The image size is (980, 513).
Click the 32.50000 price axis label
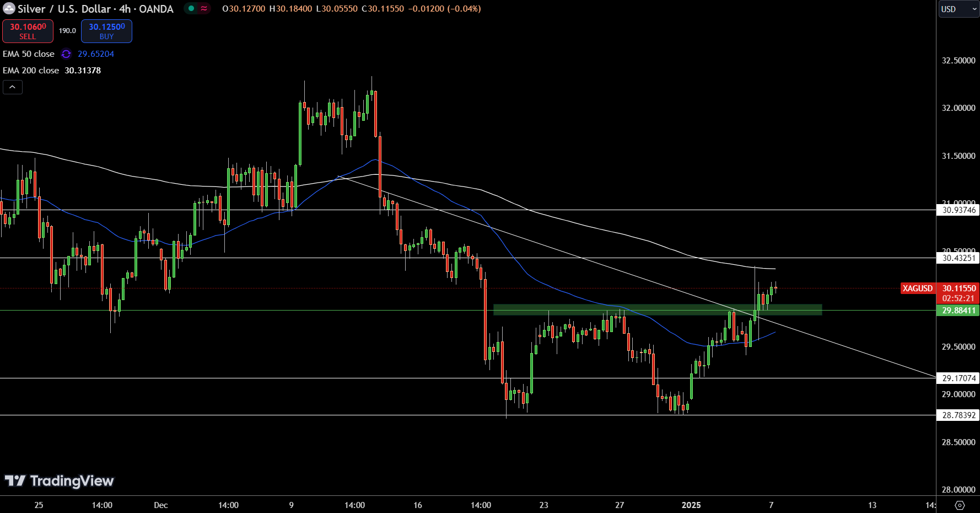(x=959, y=61)
